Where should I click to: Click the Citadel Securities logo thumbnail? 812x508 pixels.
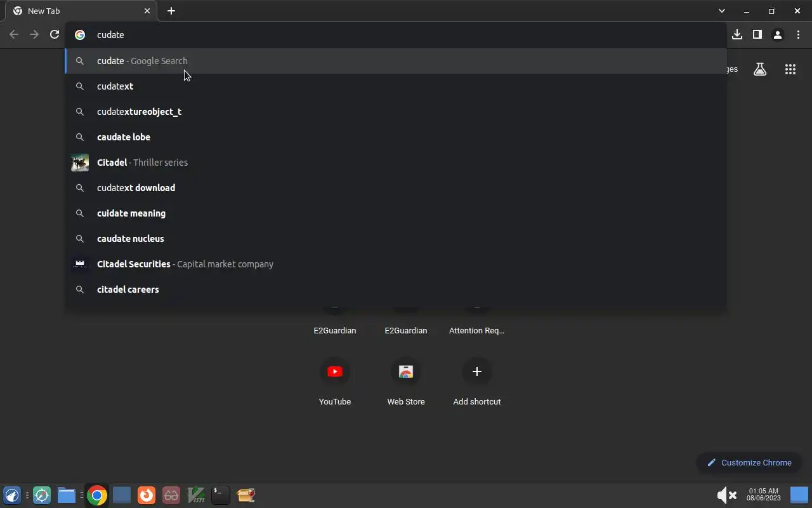click(80, 264)
